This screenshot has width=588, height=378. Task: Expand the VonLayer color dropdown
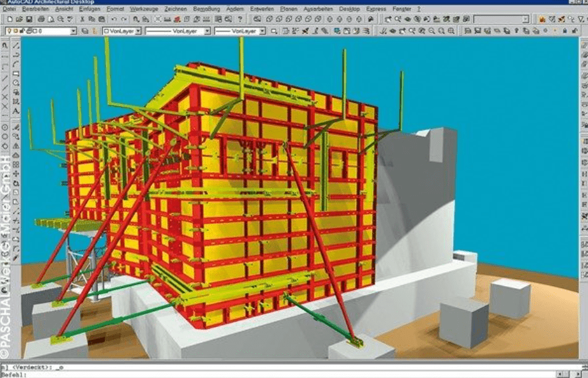tap(137, 30)
